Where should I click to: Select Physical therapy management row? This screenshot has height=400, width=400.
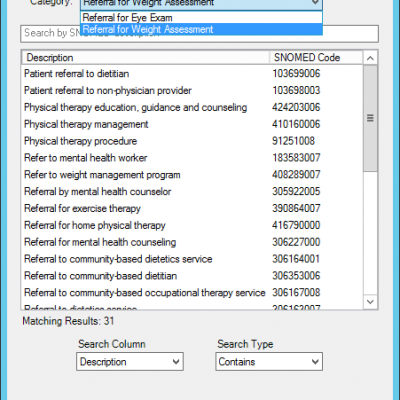pos(192,124)
